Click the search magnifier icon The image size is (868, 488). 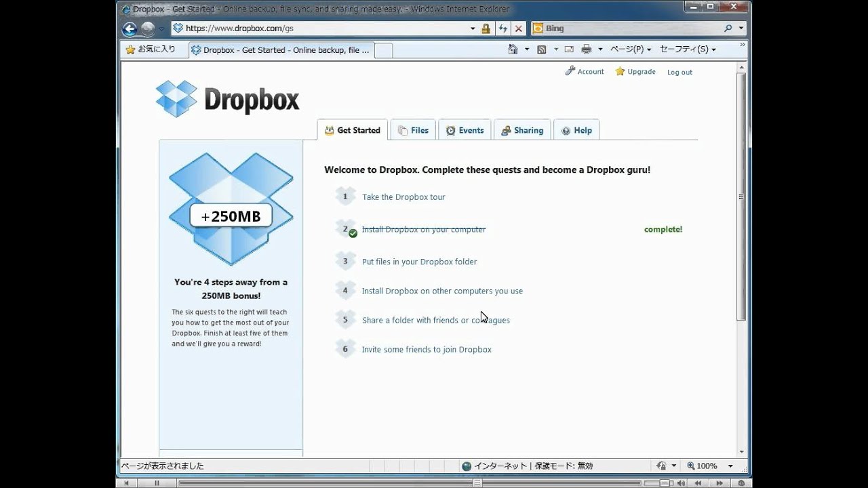pos(728,28)
